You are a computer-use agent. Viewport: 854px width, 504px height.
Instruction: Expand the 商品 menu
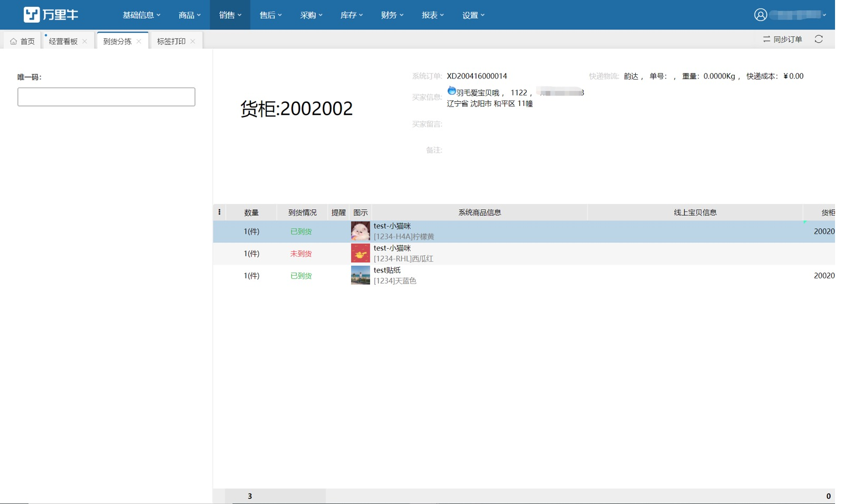tap(190, 15)
